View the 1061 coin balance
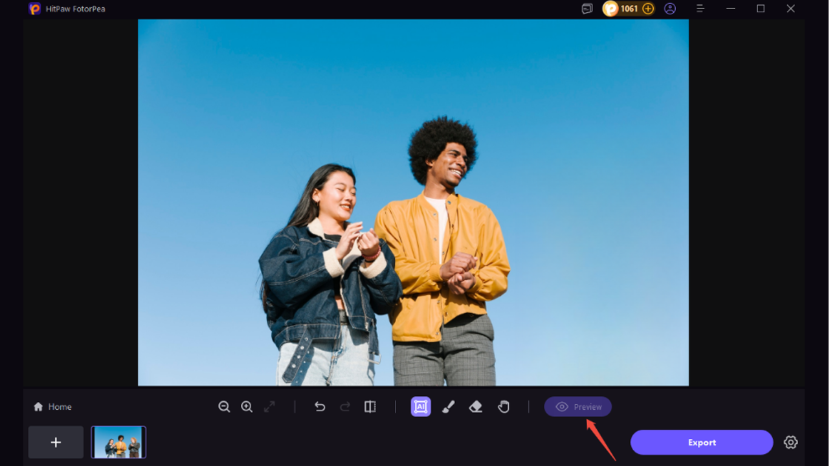The height and width of the screenshot is (466, 829). [x=629, y=8]
